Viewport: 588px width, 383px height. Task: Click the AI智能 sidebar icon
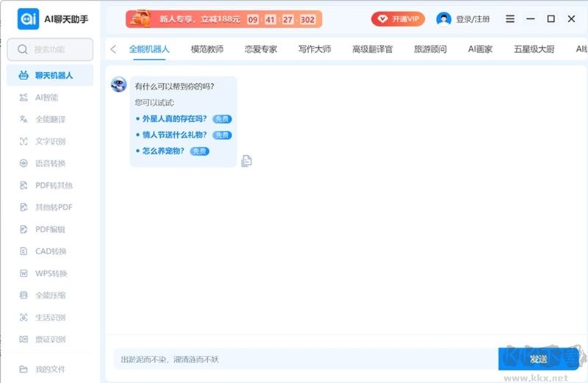coord(24,98)
